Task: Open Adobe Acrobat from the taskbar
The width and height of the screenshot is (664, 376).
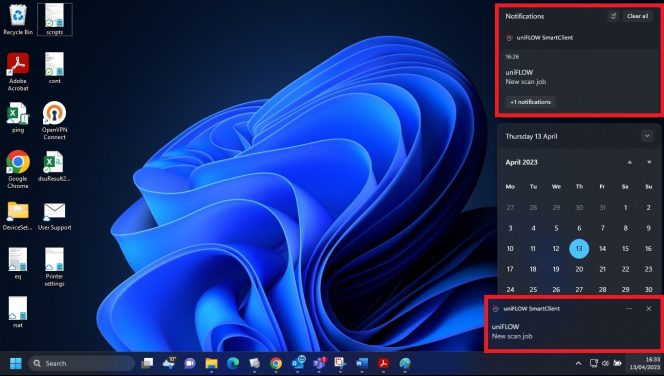Action: 384,363
